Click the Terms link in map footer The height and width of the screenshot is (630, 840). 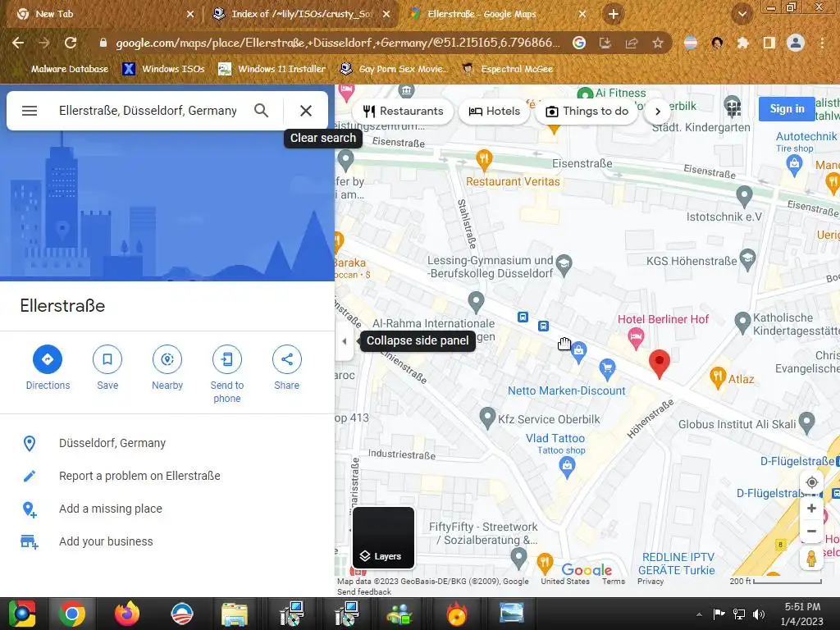(x=614, y=582)
